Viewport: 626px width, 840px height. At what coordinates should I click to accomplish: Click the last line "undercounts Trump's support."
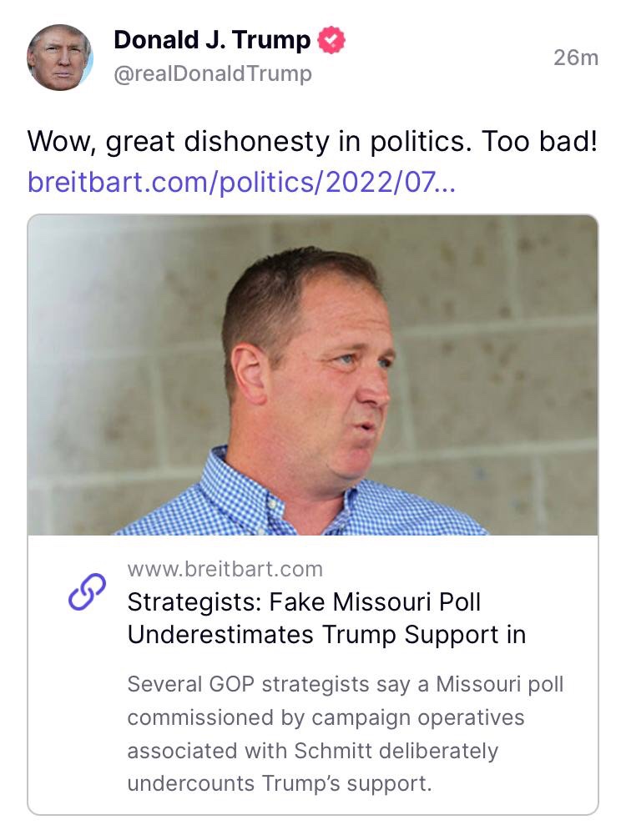(279, 784)
